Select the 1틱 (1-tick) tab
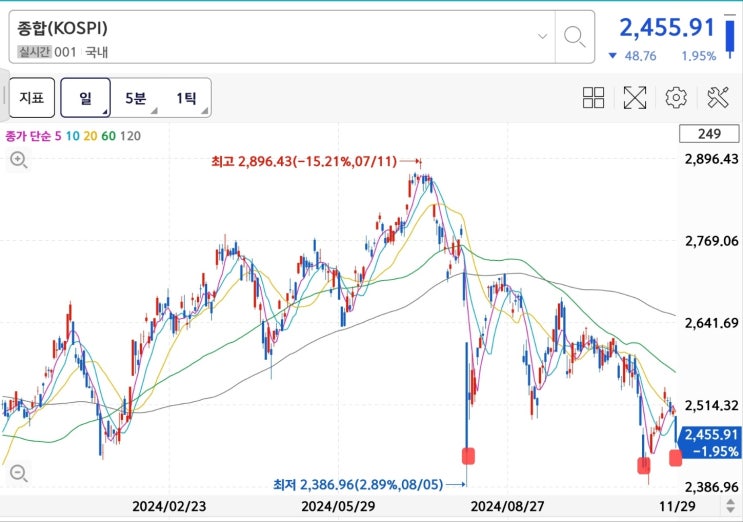This screenshot has height=522, width=743. tap(186, 98)
